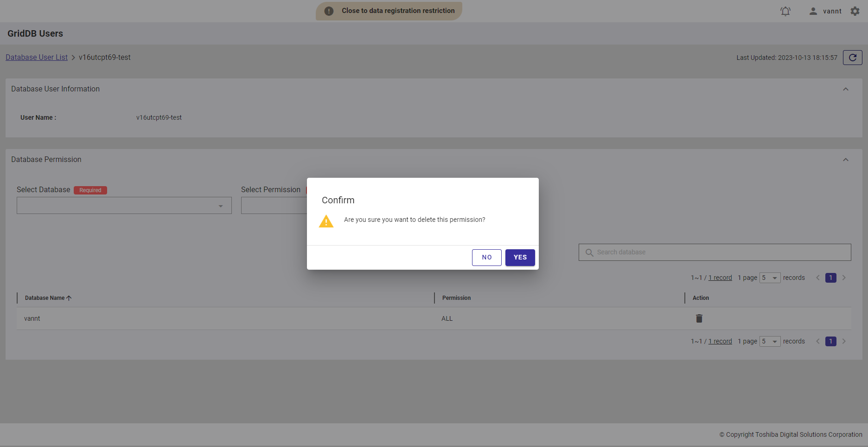Delete vannt permission using trash icon

699,318
